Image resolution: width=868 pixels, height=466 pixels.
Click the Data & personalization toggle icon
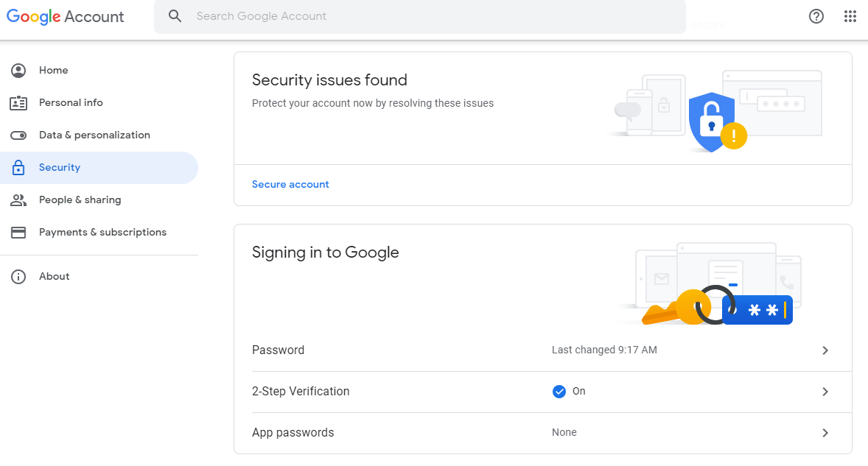pos(18,135)
